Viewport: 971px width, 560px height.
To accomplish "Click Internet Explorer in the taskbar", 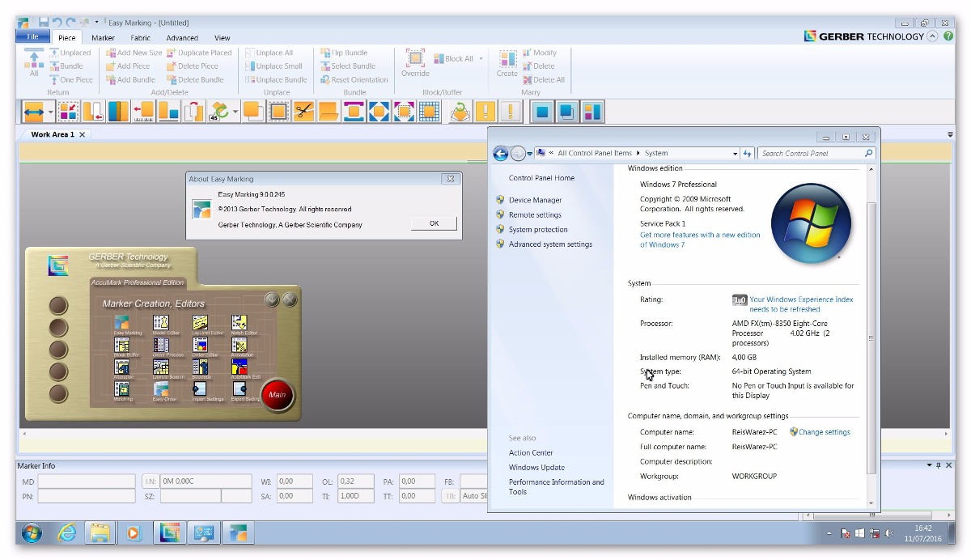I will coord(67,532).
